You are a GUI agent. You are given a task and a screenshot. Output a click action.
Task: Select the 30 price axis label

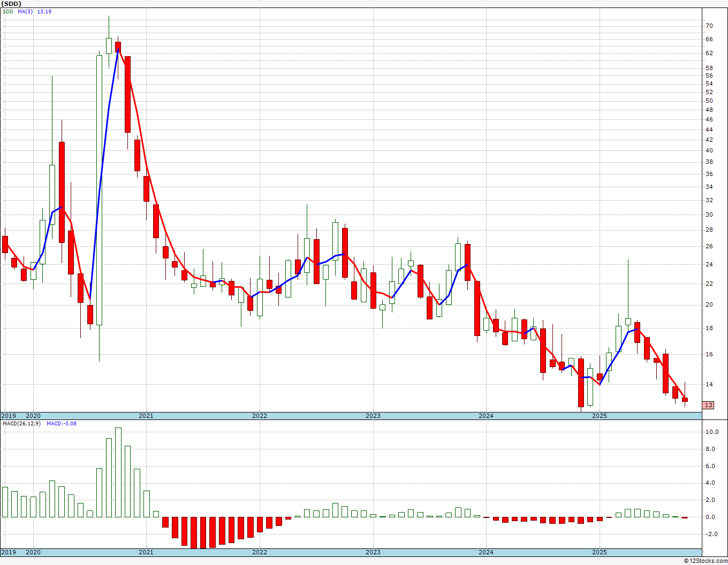click(x=709, y=215)
